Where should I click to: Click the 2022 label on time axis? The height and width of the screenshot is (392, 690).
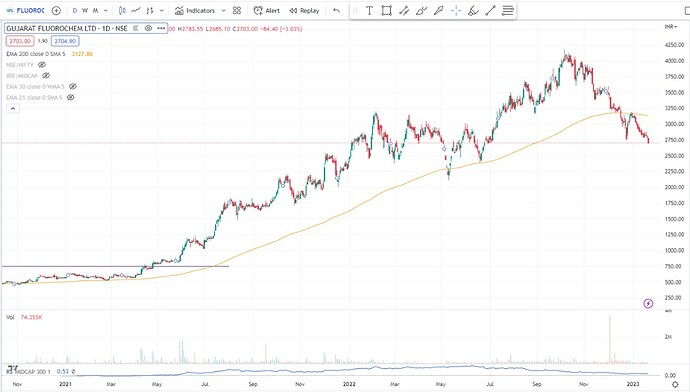(x=349, y=384)
